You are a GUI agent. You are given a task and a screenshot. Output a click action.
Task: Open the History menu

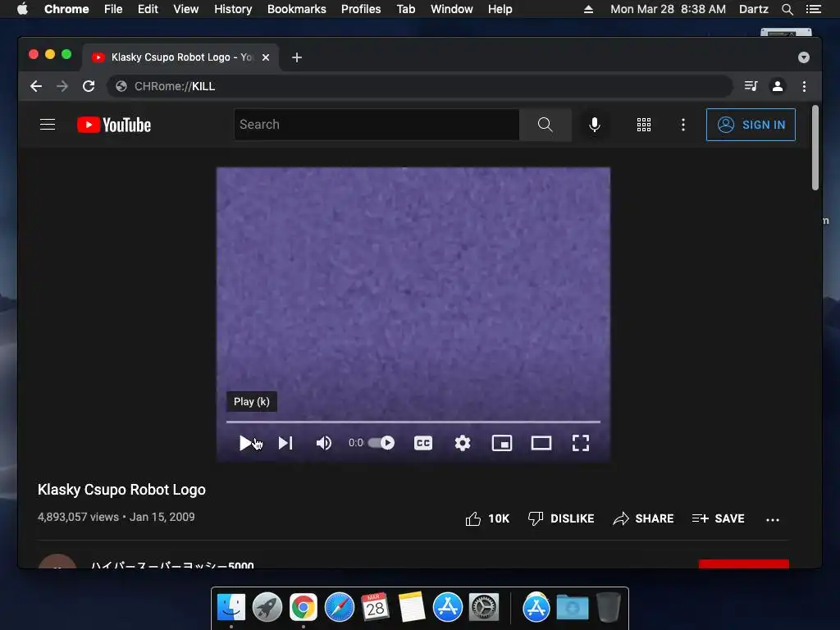[x=233, y=9]
